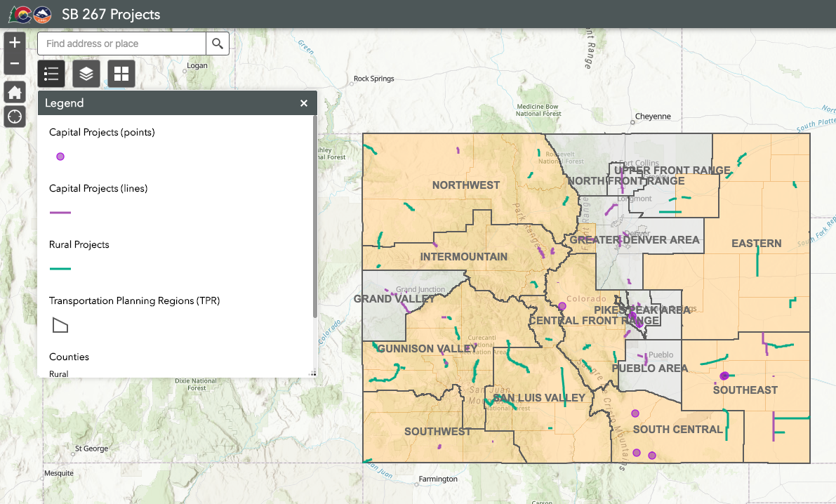836x504 pixels.
Task: Find my location on the map
Action: point(15,116)
